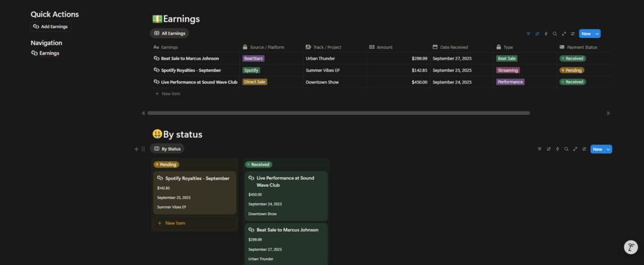Open automations lightning icon for Earnings table

tap(546, 33)
